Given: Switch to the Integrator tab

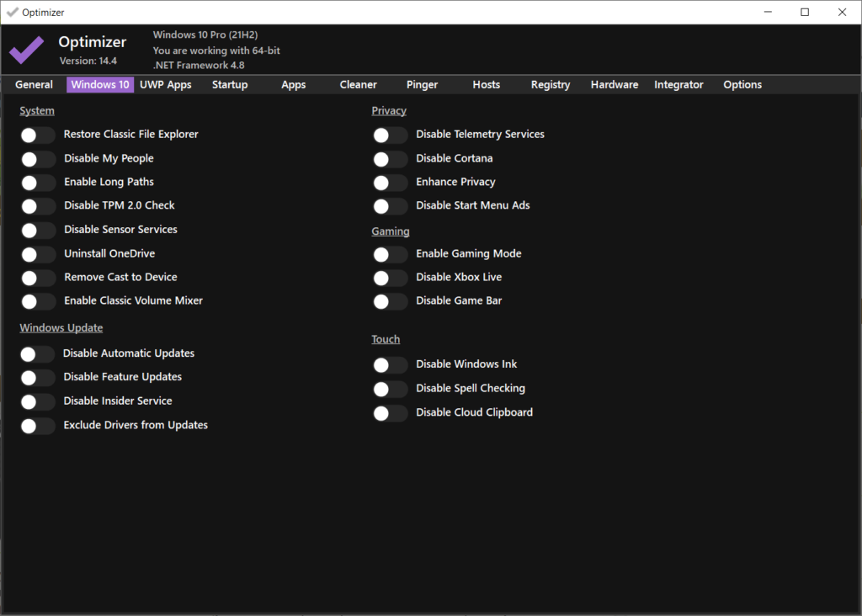Looking at the screenshot, I should [x=678, y=85].
